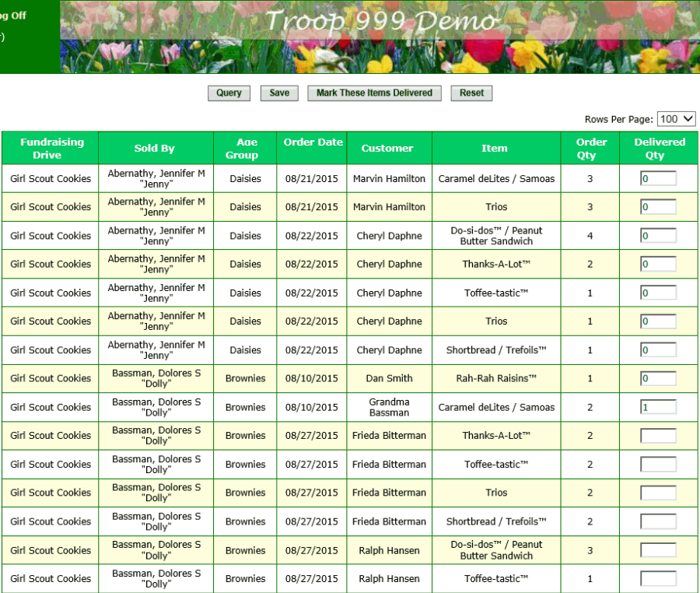
Task: Edit Delivered Qty for Grandma Bassman Caramel deLites
Action: (x=658, y=407)
